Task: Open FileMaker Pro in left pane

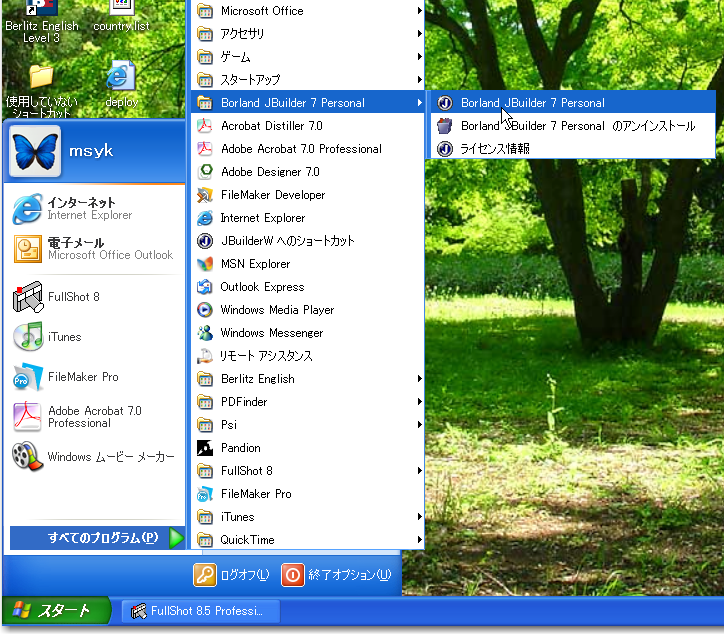Action: coord(82,377)
